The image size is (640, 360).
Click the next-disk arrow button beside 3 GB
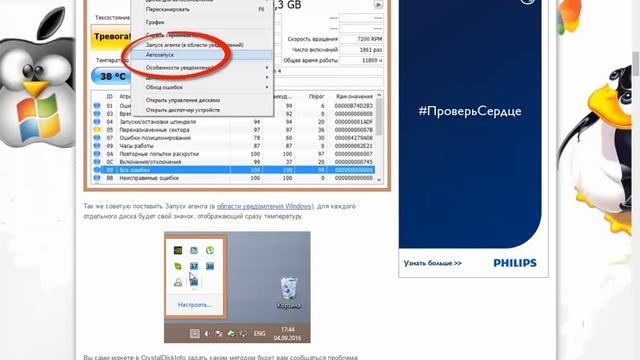click(x=378, y=4)
